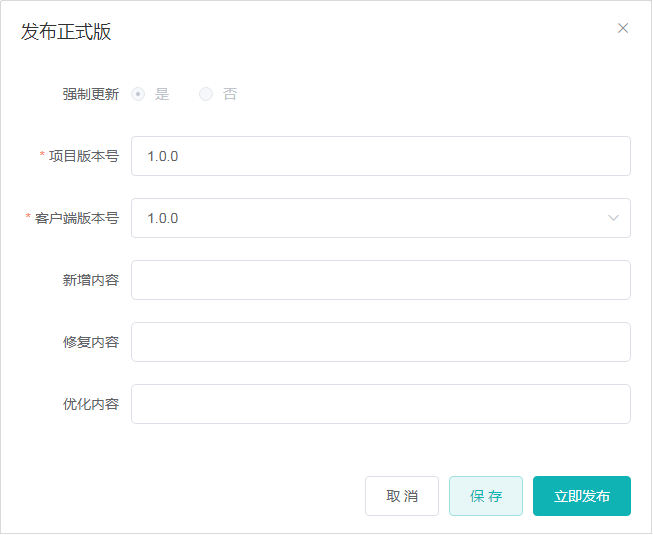Screen dimensions: 653x535
Task: Focus the 新增内容 text field
Action: [x=380, y=280]
